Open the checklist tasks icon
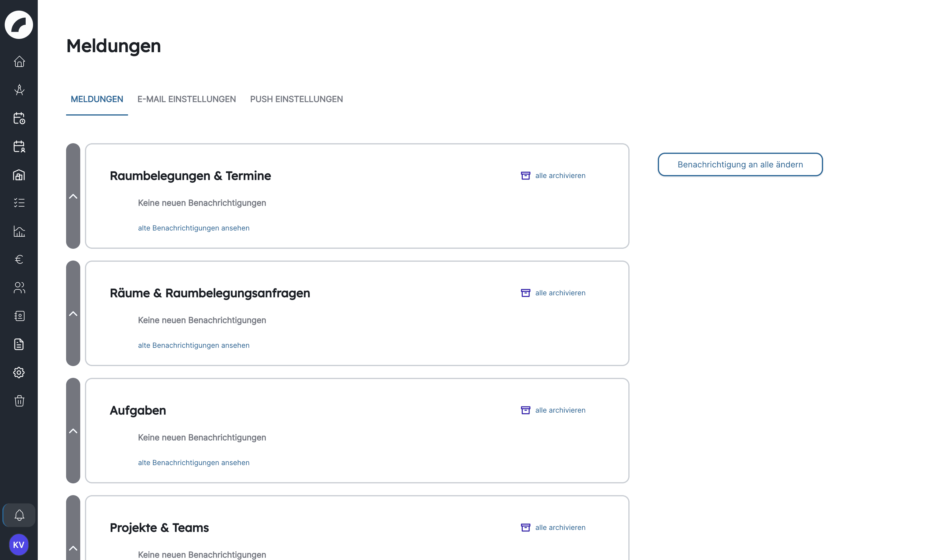Viewport: 944px width, 560px height. point(19,203)
